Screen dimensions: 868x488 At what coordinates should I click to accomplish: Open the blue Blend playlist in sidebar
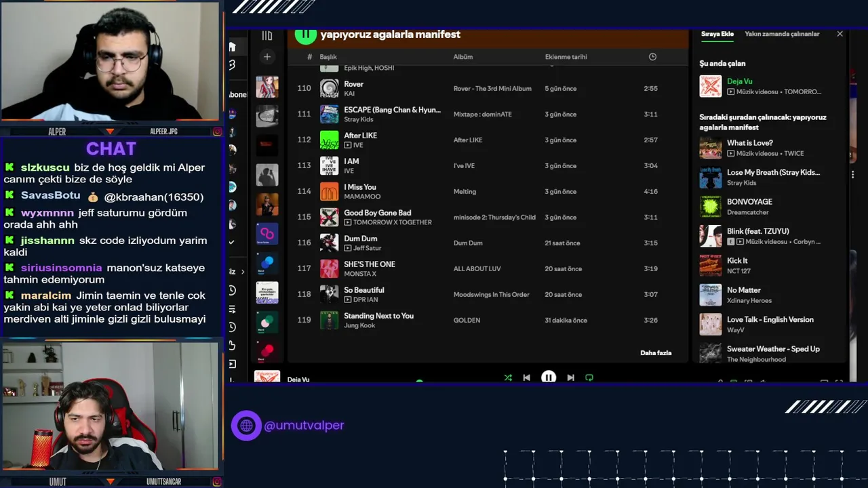[267, 263]
